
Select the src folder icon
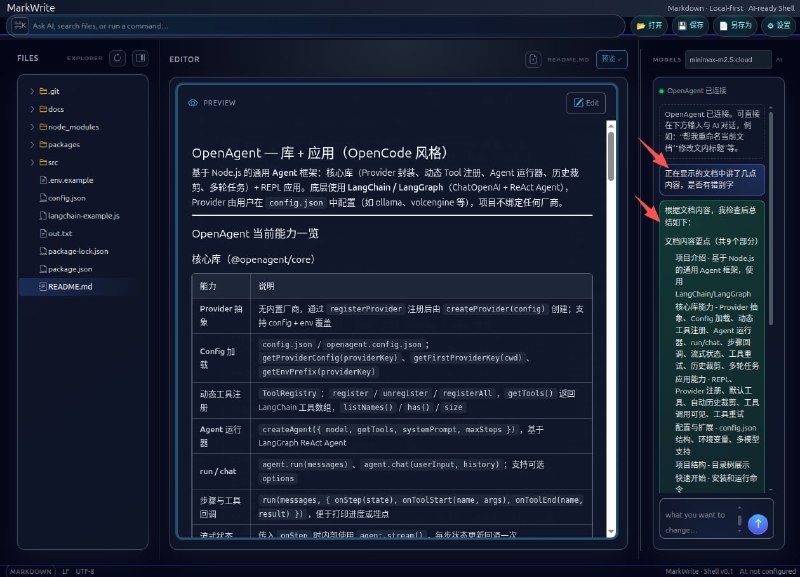[43, 162]
